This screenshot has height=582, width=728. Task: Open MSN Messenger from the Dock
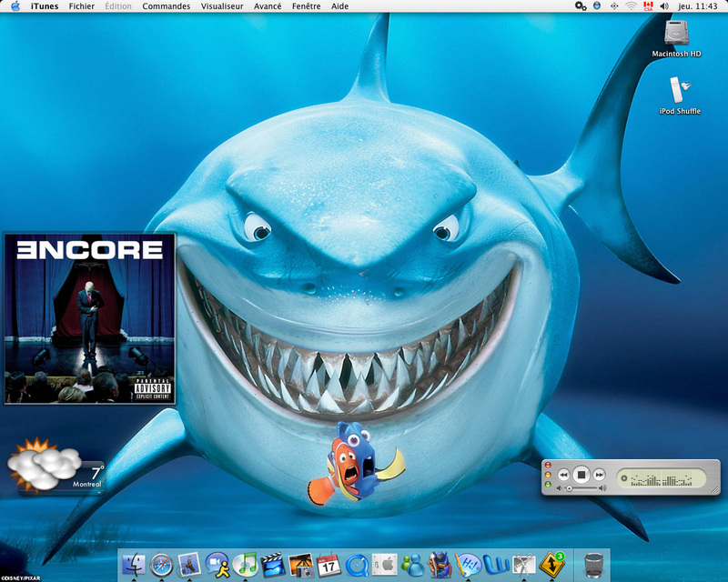(x=412, y=566)
